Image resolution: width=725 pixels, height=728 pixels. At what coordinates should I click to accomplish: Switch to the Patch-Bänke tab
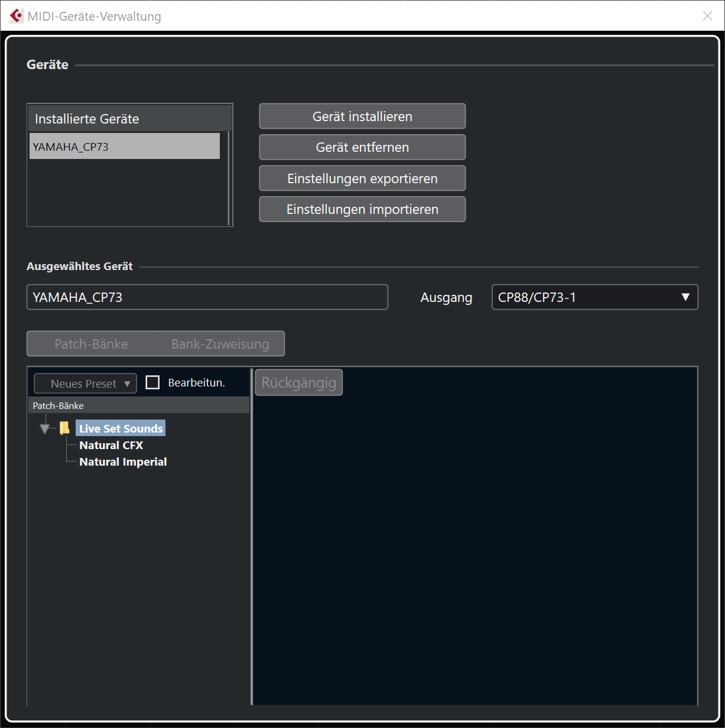91,343
